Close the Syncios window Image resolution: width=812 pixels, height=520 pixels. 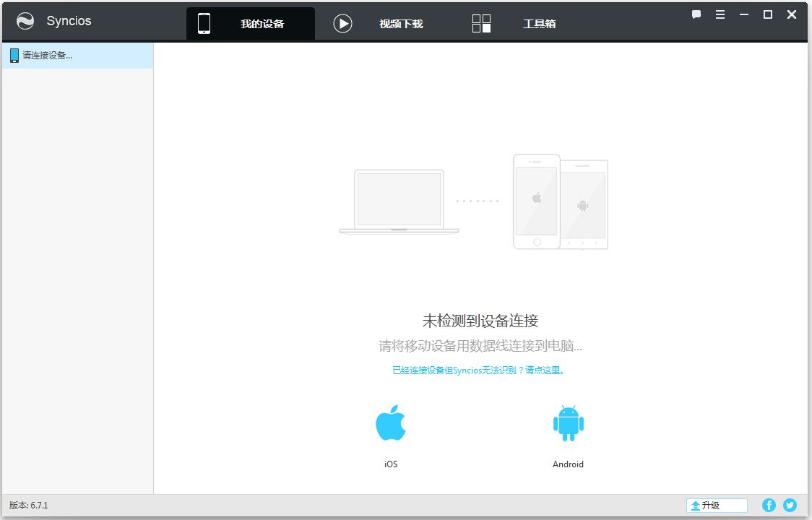[792, 14]
